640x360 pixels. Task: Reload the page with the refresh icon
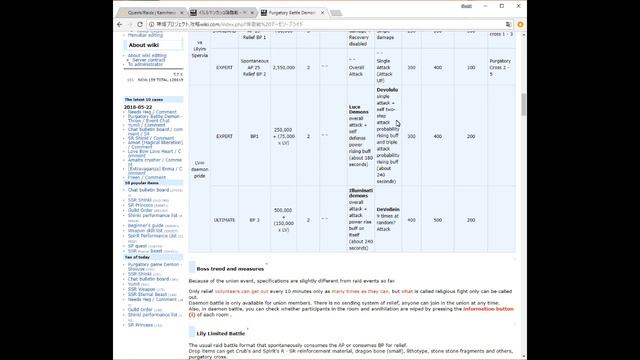coord(140,24)
